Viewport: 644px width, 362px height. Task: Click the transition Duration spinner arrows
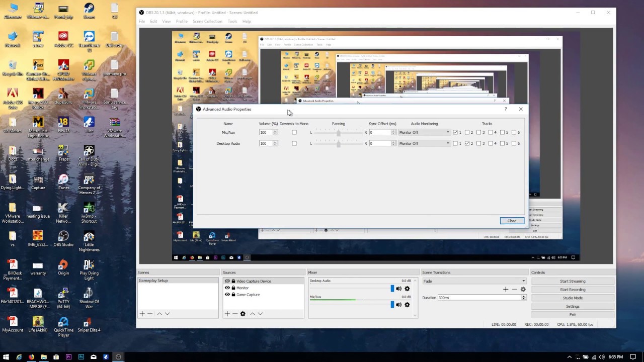point(524,298)
